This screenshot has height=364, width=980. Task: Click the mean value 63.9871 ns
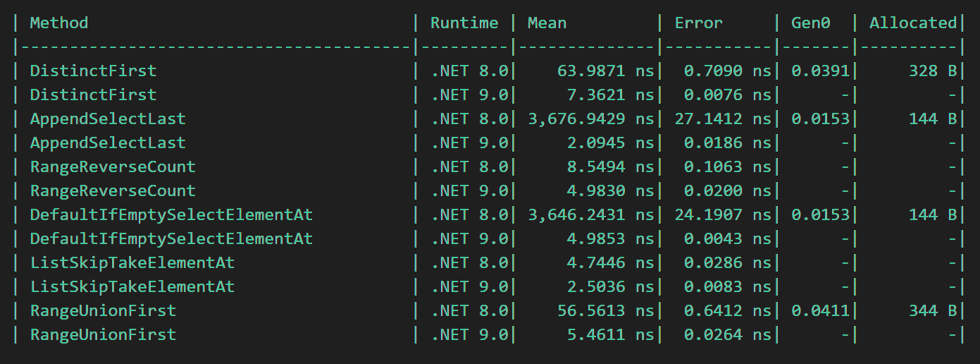606,71
